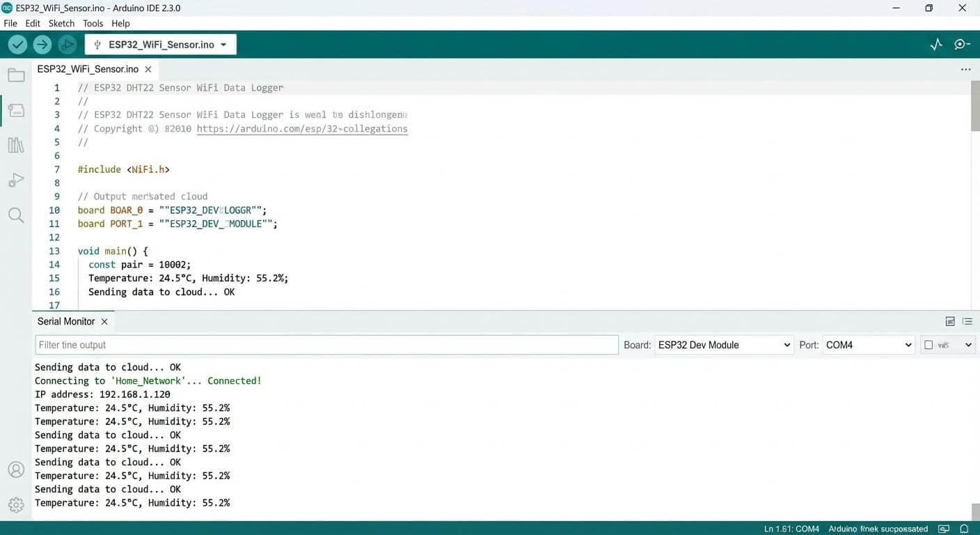Screen dimensions: 980x535
Task: Click the '#include <NiFi.h>' line
Action: (124, 169)
